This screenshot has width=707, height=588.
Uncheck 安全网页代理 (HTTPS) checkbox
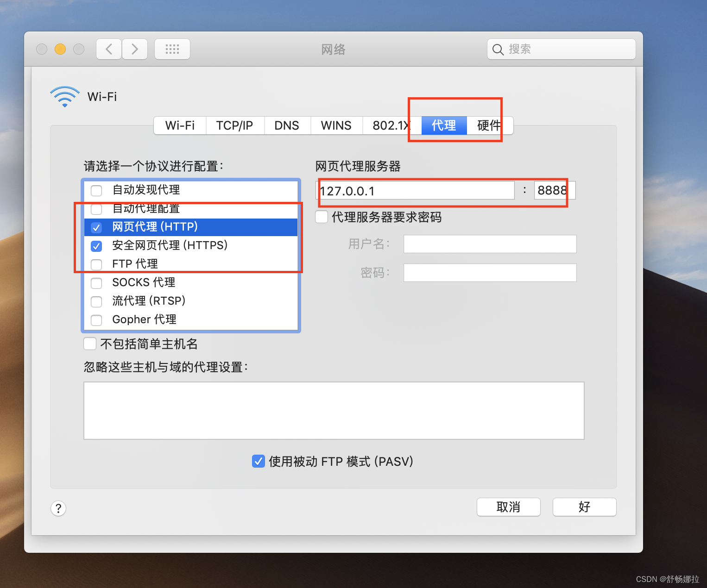(x=96, y=246)
